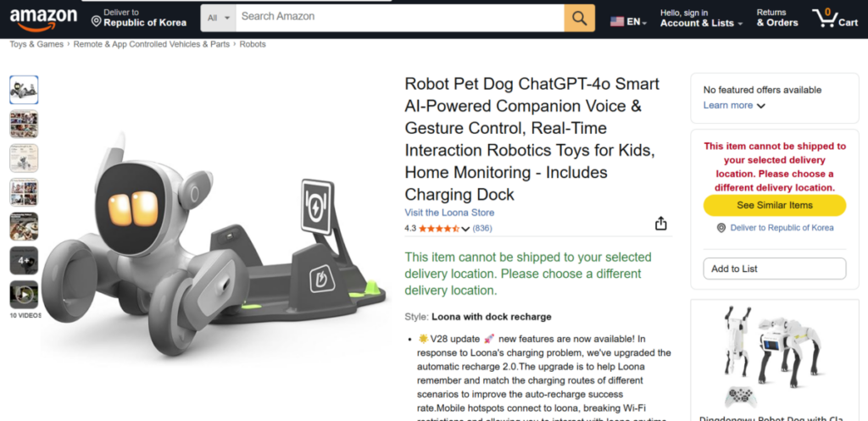
Task: Open Returns & Orders
Action: pyautogui.click(x=776, y=18)
